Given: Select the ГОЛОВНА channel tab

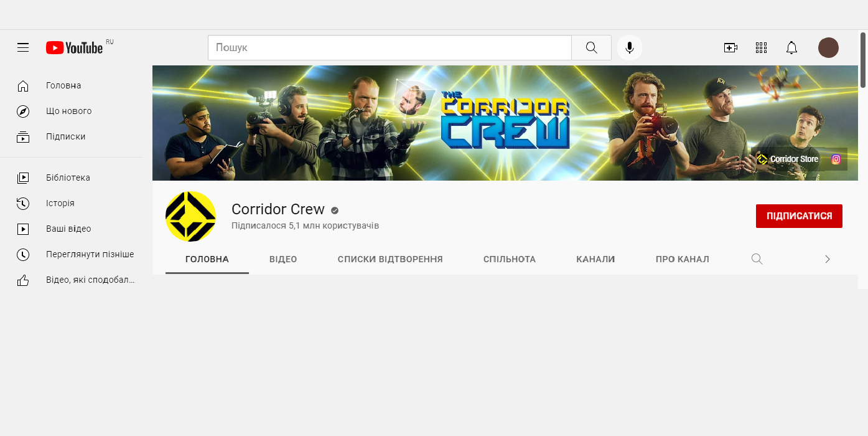Looking at the screenshot, I should point(207,259).
